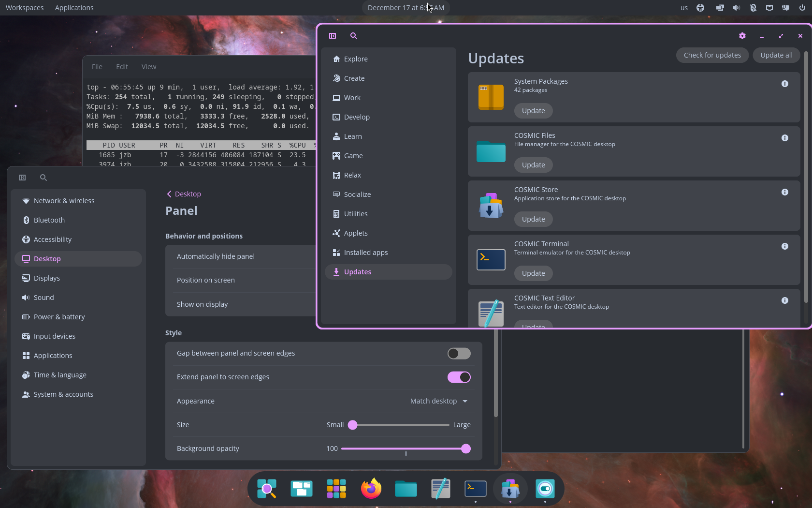Viewport: 812px width, 508px height.
Task: Go back to Desktop settings page
Action: tap(184, 194)
